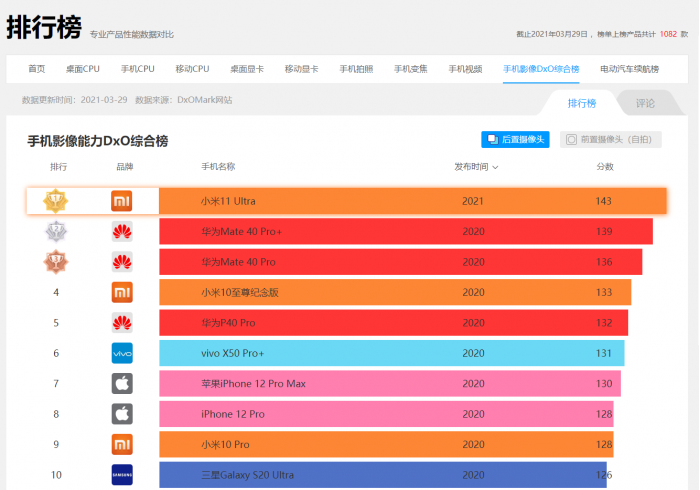The image size is (700, 490).
Task: Click the Apple logo beside 苹果iPhone 12 Pro Max
Action: (122, 384)
